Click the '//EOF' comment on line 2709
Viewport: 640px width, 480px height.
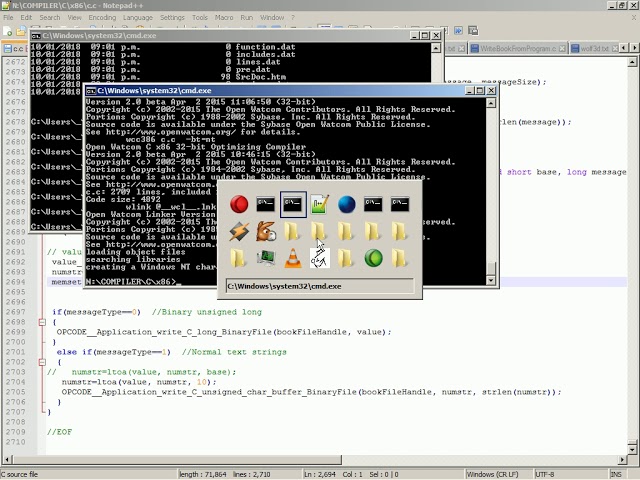60,432
